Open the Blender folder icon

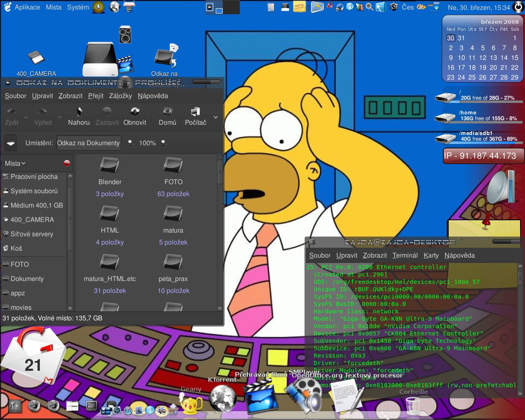click(110, 166)
